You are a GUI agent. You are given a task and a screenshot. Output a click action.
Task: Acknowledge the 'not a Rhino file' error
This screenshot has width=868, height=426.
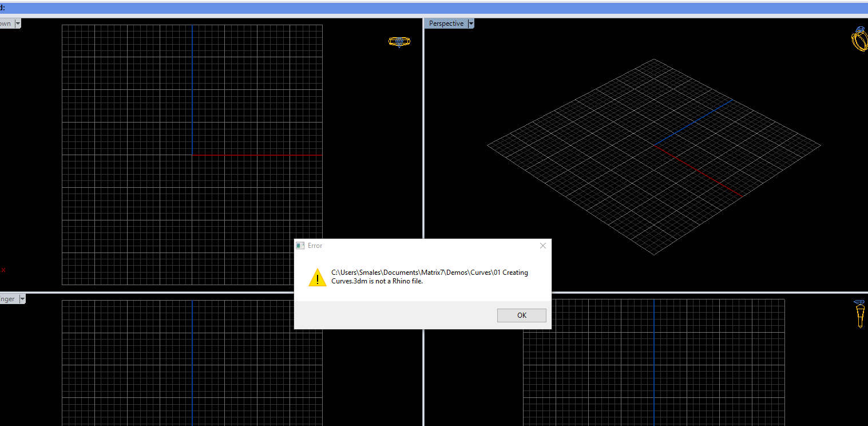(x=521, y=315)
